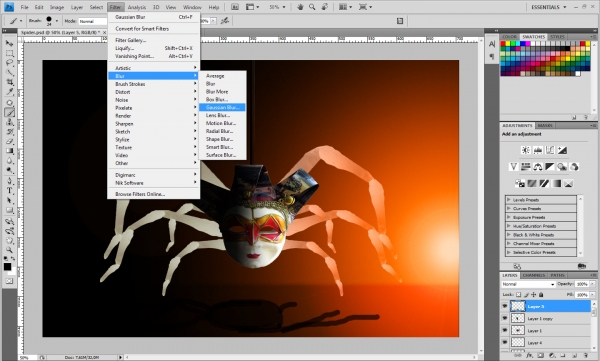Click the layer Opacity value field
600x361 pixels.
(582, 284)
